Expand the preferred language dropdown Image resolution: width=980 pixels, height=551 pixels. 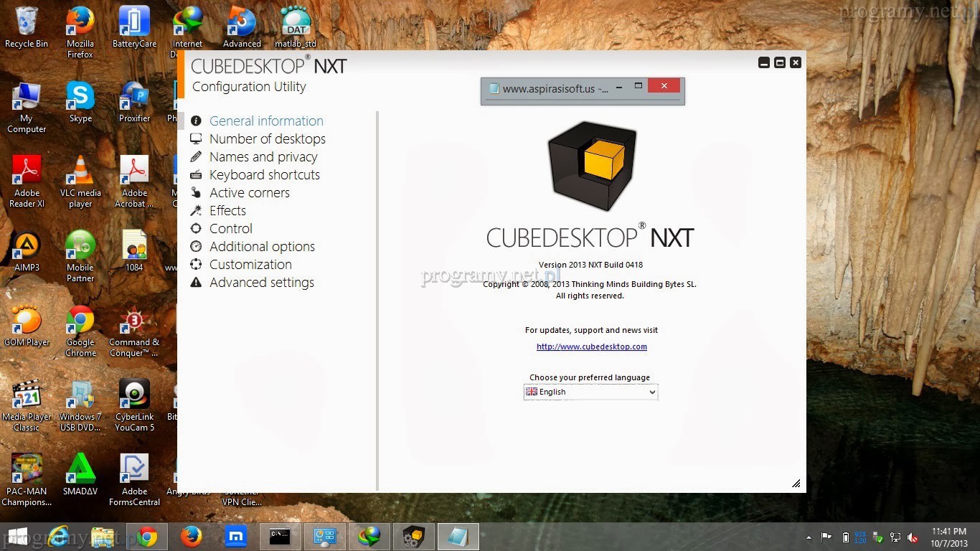(590, 392)
